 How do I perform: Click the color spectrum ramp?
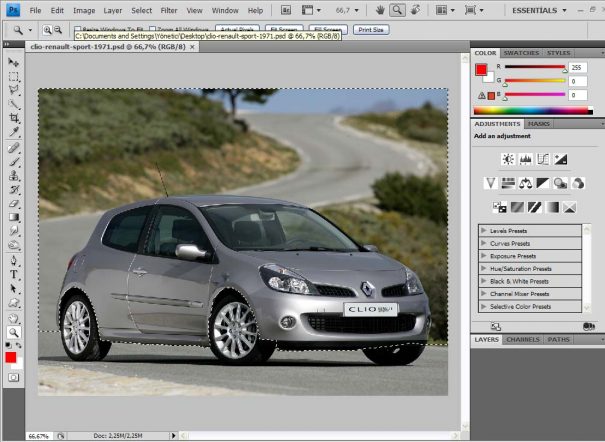(x=533, y=111)
